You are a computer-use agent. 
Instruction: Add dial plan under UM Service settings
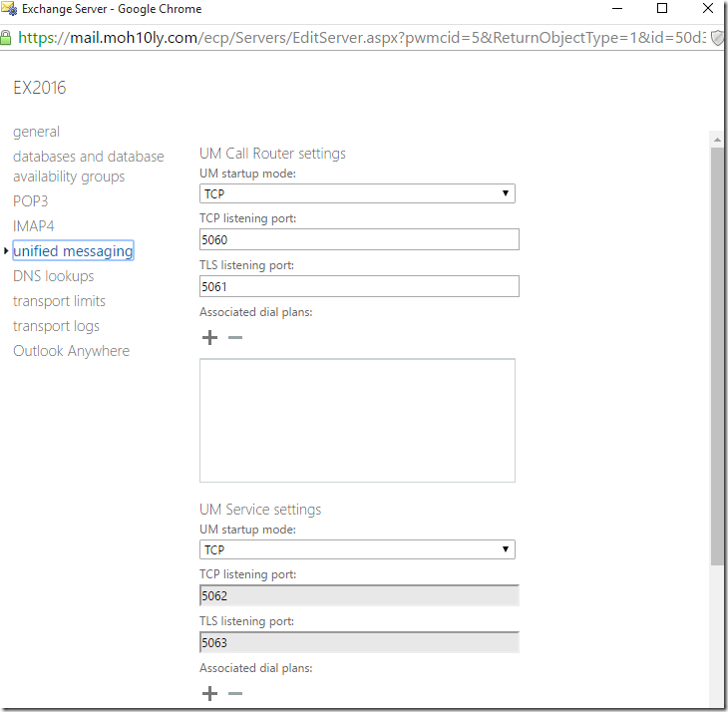[x=209, y=693]
